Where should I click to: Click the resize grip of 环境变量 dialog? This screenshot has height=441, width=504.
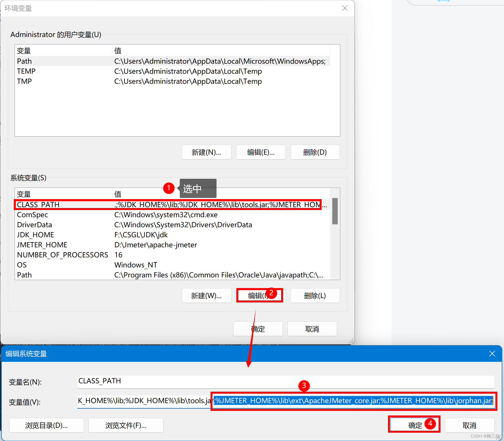[351, 341]
